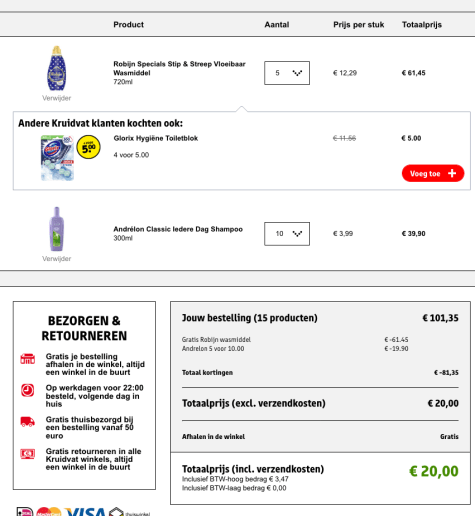Click the Glorix Toiletblok product image

click(x=57, y=158)
